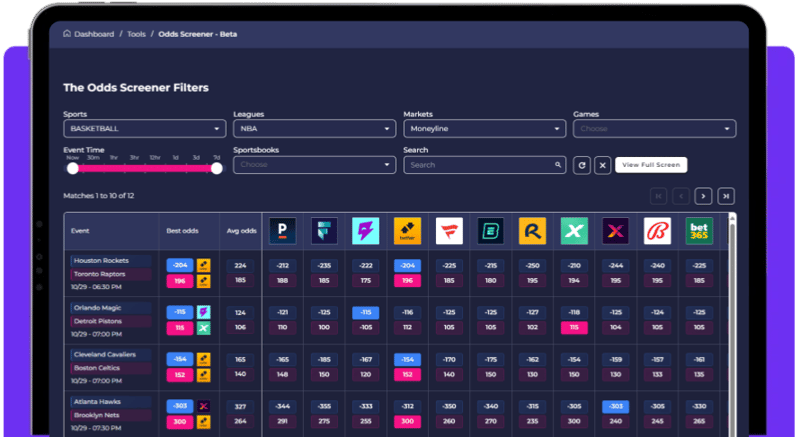This screenshot has width=800, height=437.
Task: Click the 10/29 - 06:30 PM event time
Action: 96,287
